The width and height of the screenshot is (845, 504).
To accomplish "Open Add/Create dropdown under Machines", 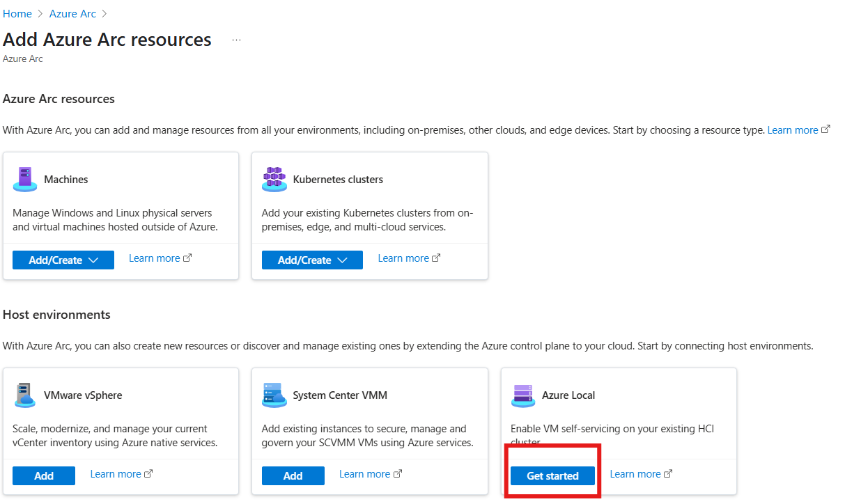I will (x=63, y=260).
